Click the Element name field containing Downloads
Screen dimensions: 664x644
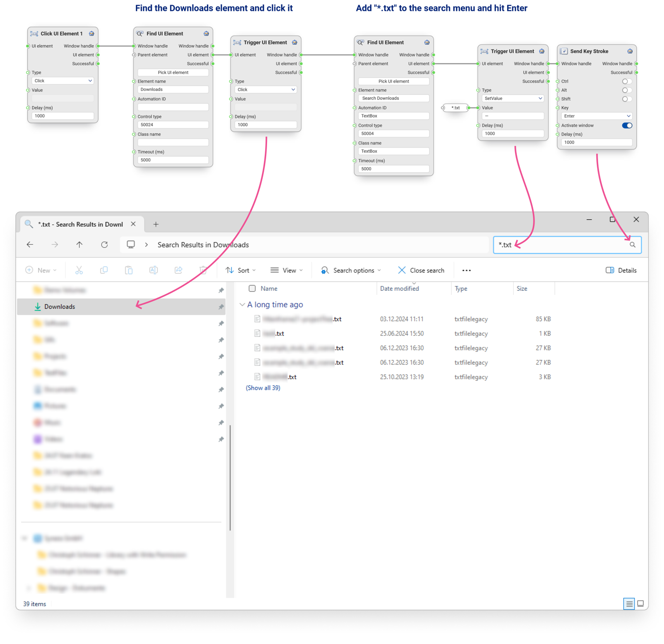pyautogui.click(x=173, y=90)
